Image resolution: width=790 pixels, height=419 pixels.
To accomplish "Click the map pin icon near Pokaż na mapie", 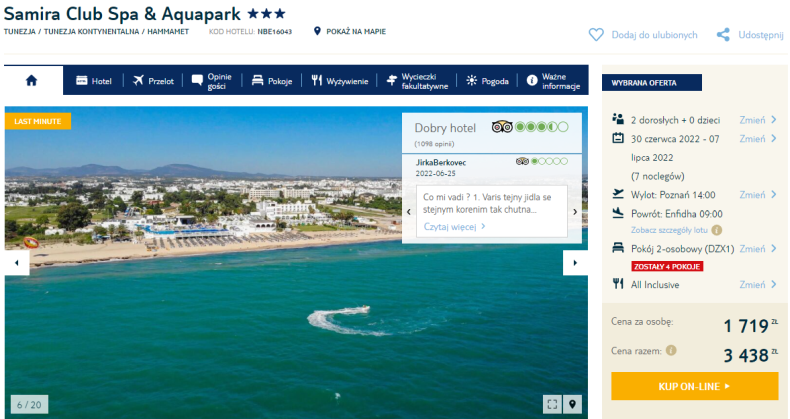I will pyautogui.click(x=317, y=31).
